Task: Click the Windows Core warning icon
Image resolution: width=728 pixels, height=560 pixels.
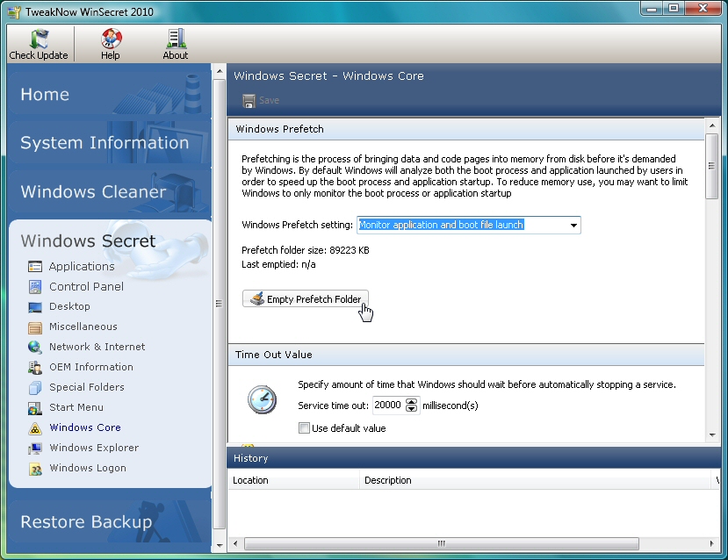Action: coord(35,428)
